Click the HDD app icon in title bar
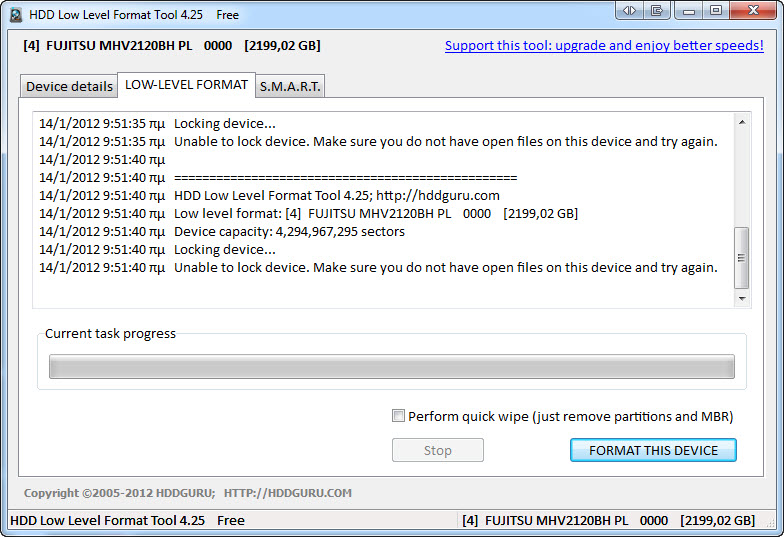 tap(16, 15)
